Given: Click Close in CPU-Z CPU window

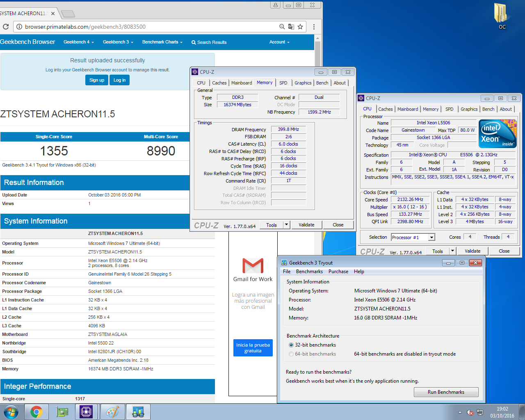Looking at the screenshot, I should pos(504,251).
